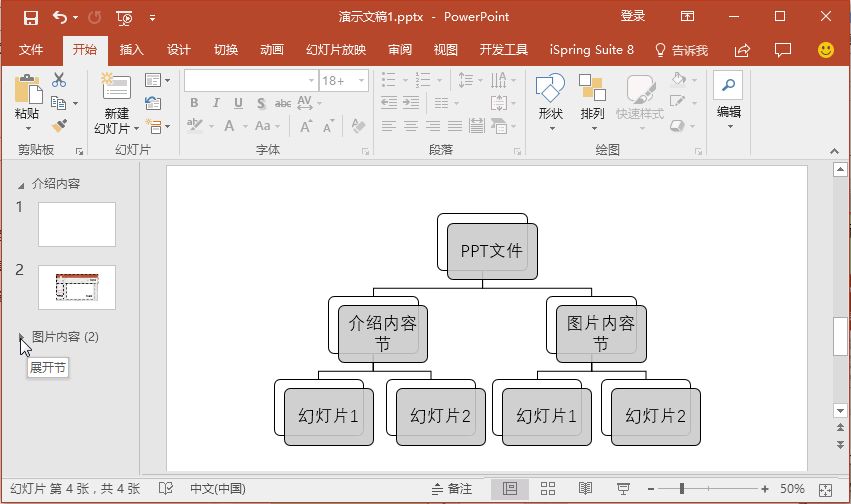The height and width of the screenshot is (504, 851).
Task: Click Fit slide to window icon
Action: pos(825,490)
